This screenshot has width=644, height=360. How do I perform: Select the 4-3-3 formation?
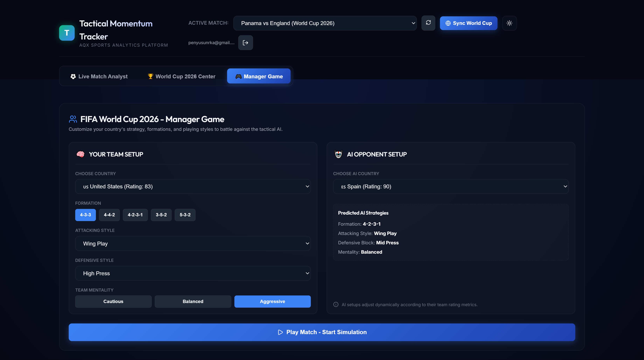click(x=86, y=215)
